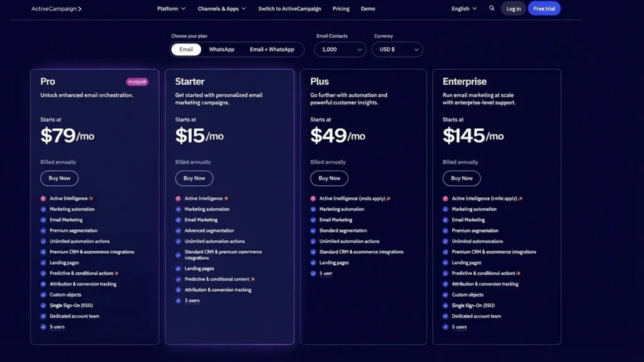Click Pro plan Active Intelligence pink icon

point(43,199)
